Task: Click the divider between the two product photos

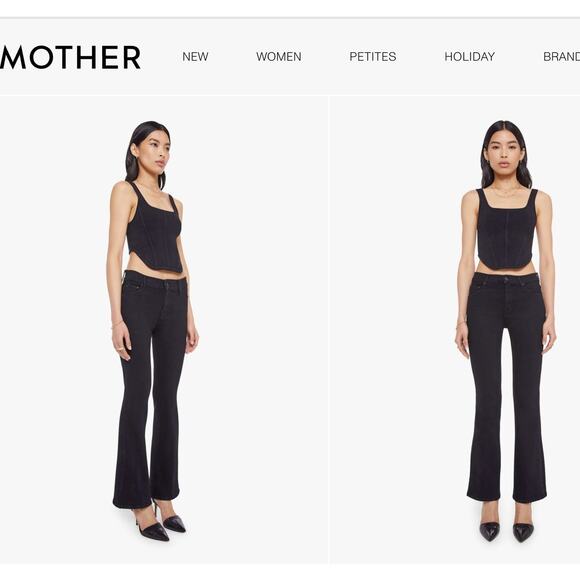Action: pos(328,330)
